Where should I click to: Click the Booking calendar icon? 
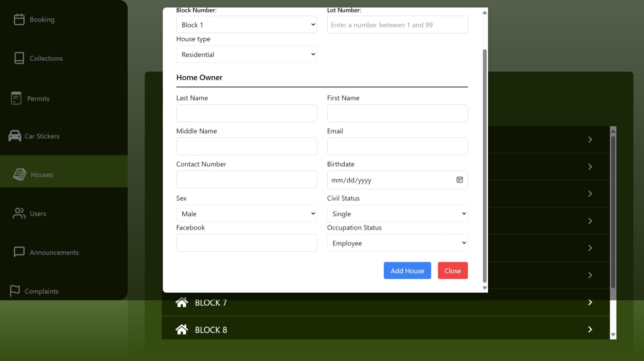[19, 19]
